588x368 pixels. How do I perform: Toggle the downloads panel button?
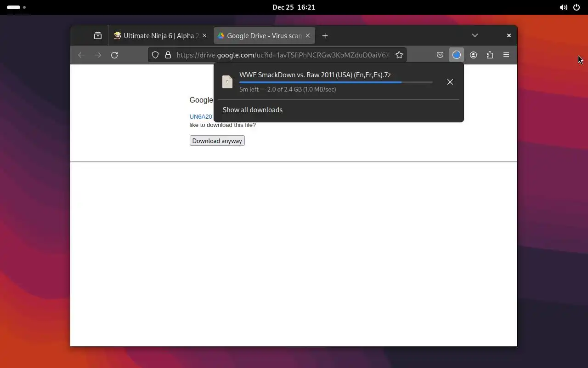tap(457, 55)
